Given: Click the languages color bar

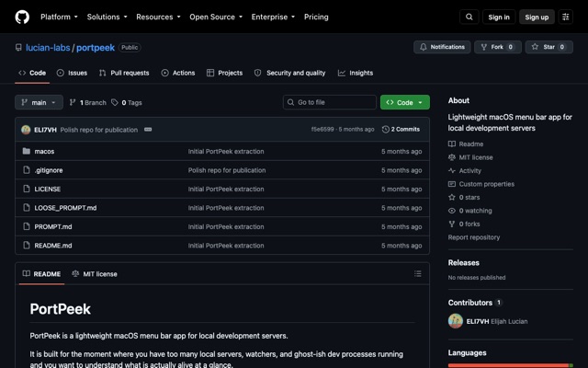Looking at the screenshot, I should (x=511, y=365).
